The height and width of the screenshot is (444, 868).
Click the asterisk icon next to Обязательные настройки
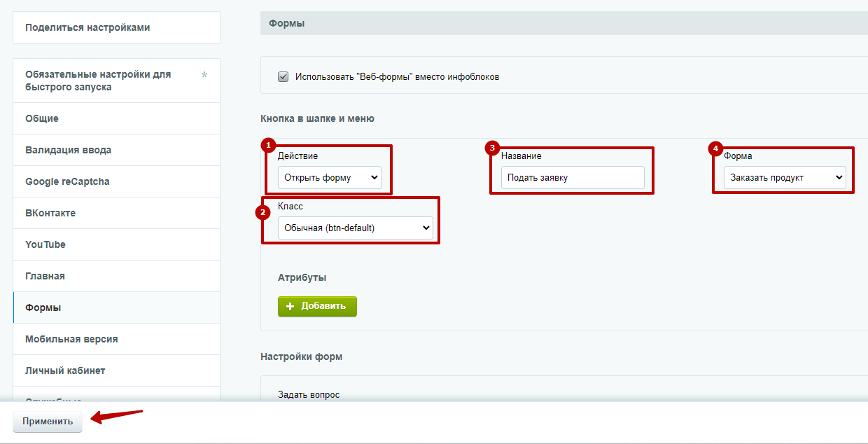[204, 75]
